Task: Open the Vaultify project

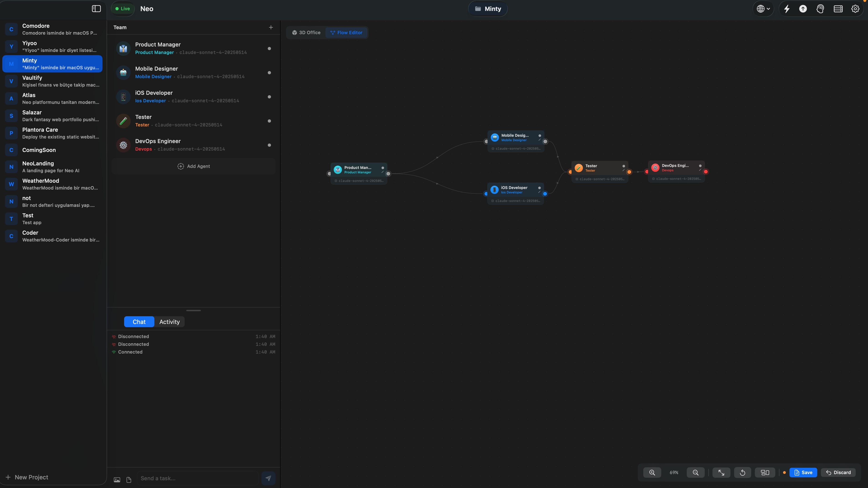Action: (x=52, y=81)
